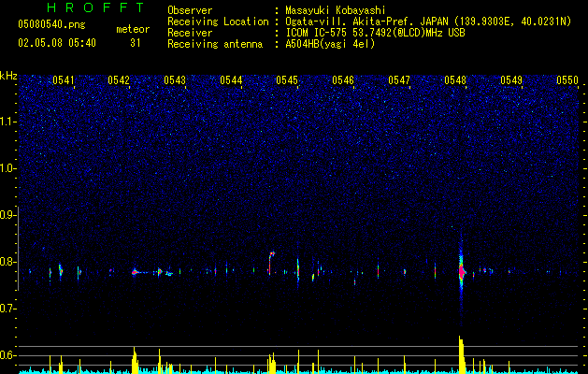Click the 0.9 frequency axis label
This screenshot has height=374, width=588.
click(8, 215)
